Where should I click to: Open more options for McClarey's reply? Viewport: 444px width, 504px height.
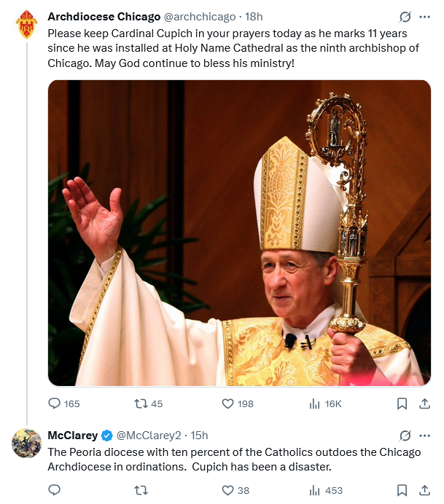[425, 436]
